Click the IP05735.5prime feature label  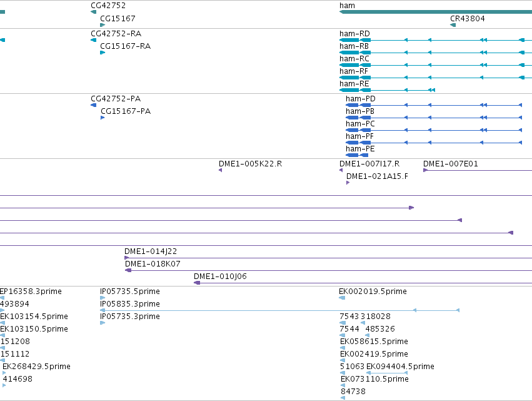(130, 292)
